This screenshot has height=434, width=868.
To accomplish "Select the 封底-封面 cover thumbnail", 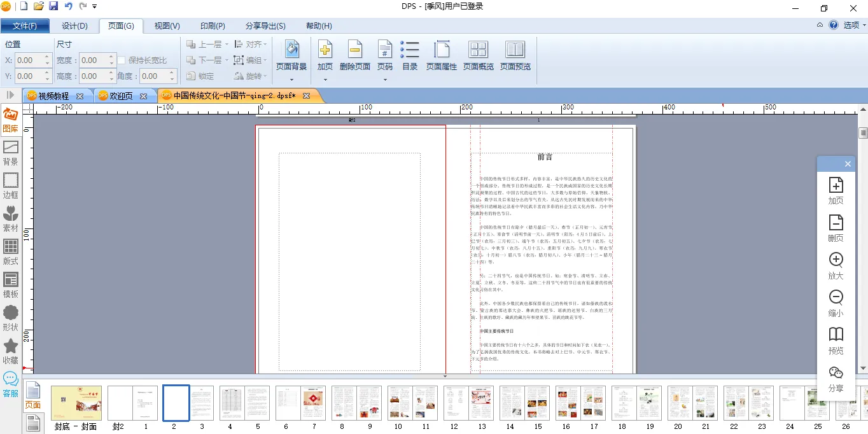I will pyautogui.click(x=76, y=403).
